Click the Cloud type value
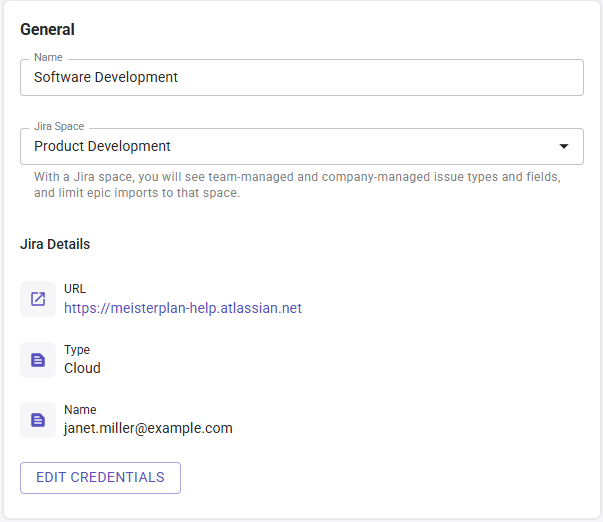This screenshot has width=603, height=522. pos(82,368)
